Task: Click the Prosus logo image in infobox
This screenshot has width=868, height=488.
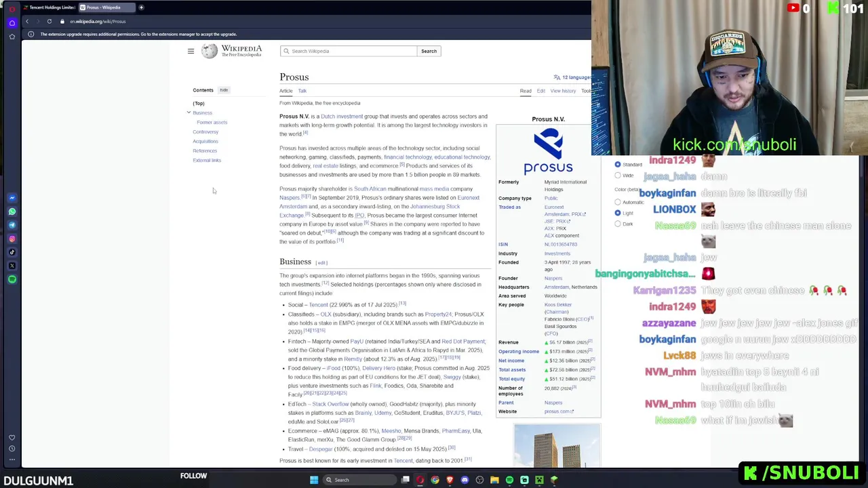Action: [x=548, y=151]
